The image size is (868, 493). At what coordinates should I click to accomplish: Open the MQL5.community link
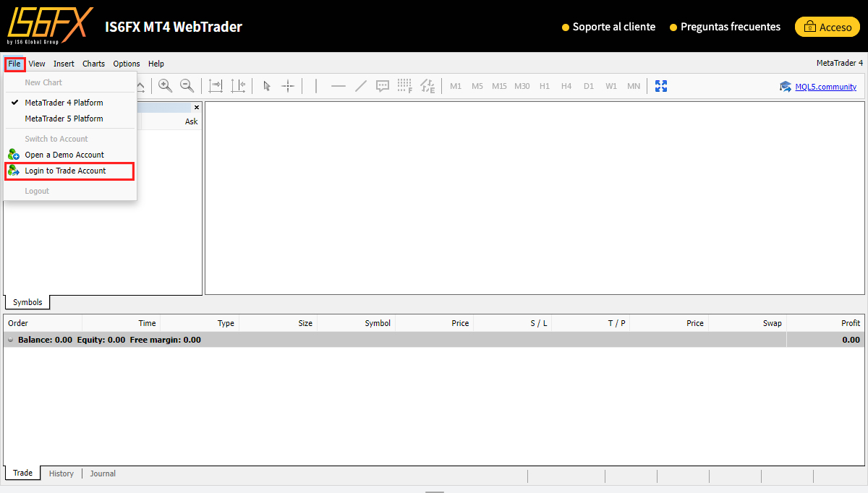(x=826, y=87)
